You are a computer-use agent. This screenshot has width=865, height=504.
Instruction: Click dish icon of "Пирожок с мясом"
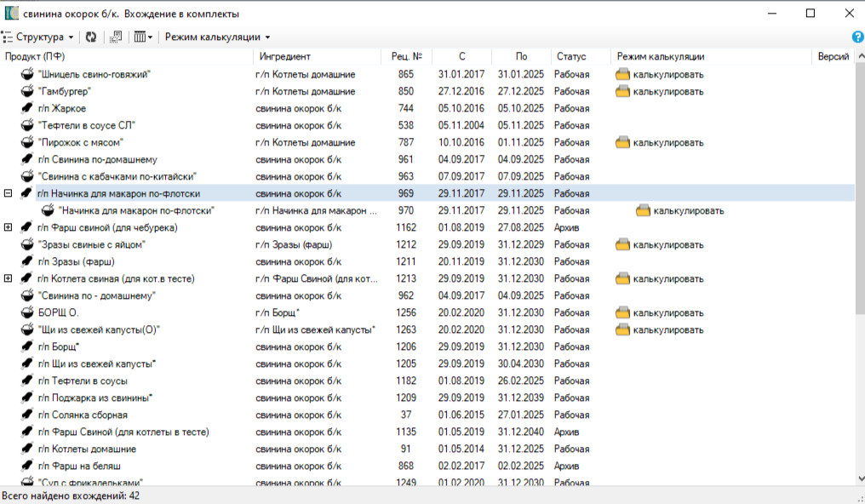point(27,142)
